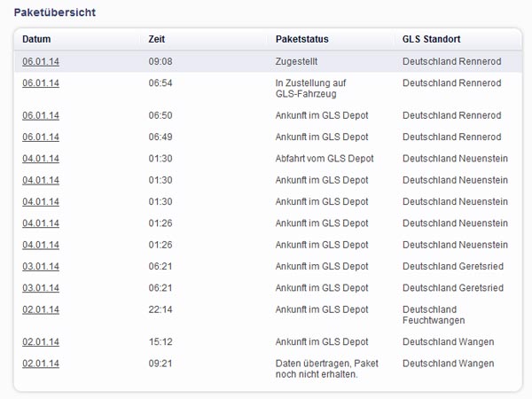Click 'Daten übertragen, Paket noch nicht erhalten' status
The height and width of the screenshot is (399, 532).
click(326, 369)
